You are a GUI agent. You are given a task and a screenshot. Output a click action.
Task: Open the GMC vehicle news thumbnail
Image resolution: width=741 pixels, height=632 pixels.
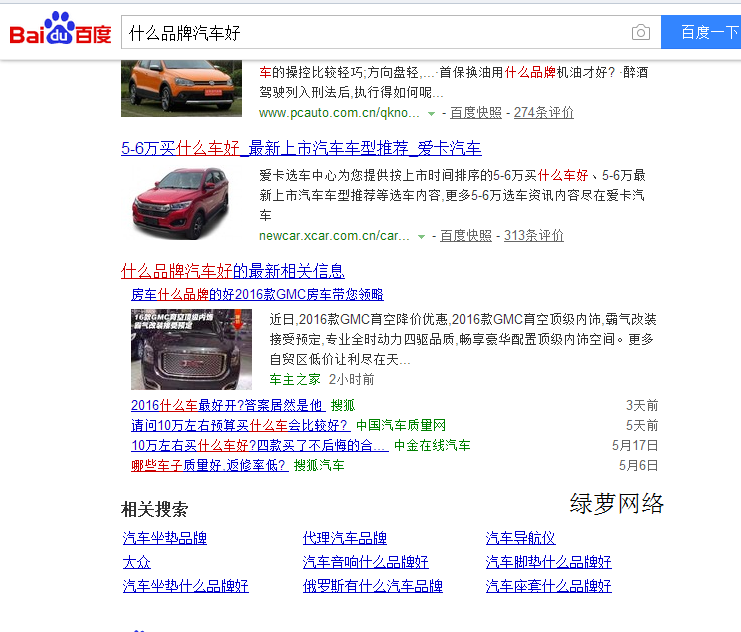click(x=191, y=349)
